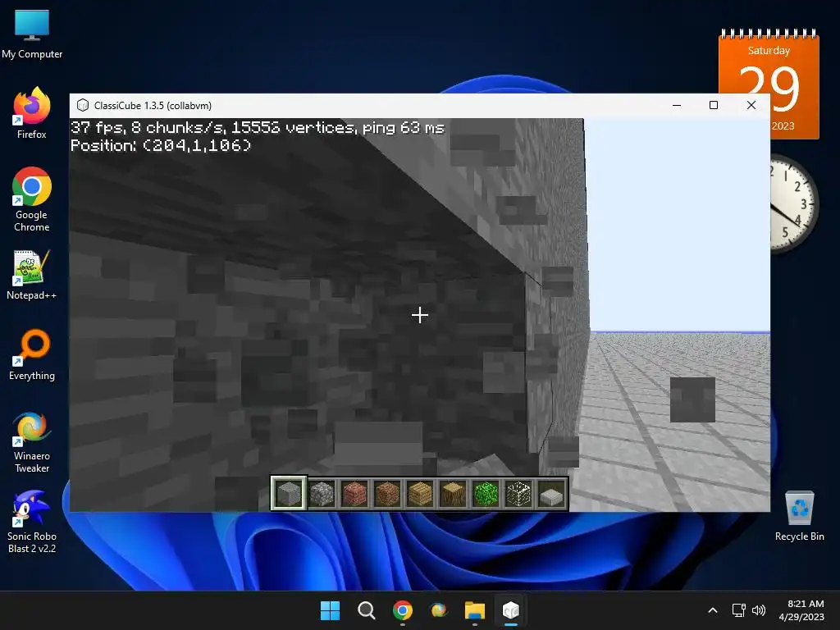The image size is (840, 630).
Task: Click the ClassiCube taskbar button
Action: [511, 610]
